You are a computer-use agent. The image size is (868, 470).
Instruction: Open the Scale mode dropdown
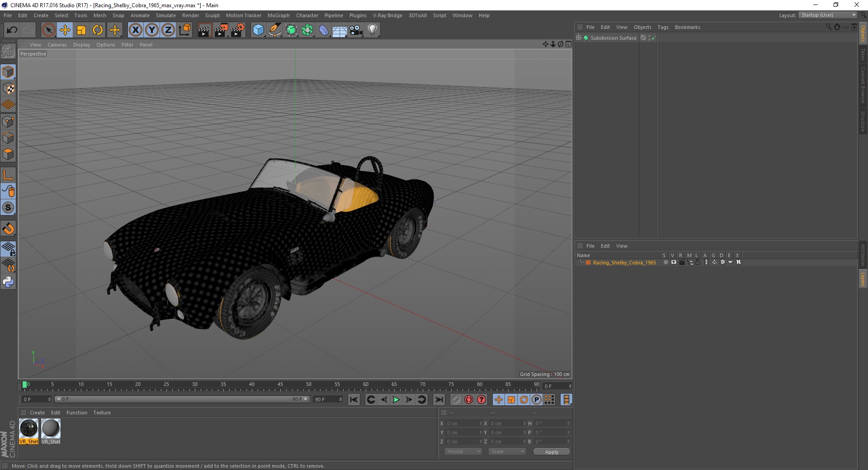[507, 451]
